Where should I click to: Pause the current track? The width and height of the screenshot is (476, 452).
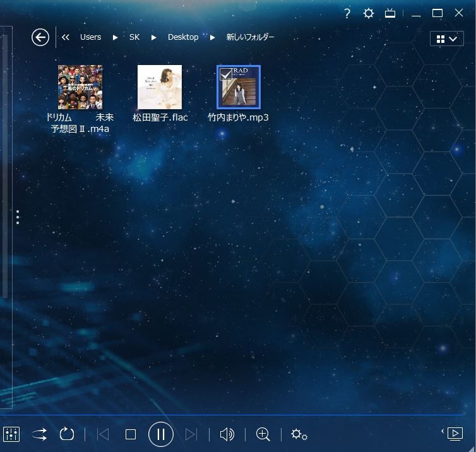click(161, 434)
